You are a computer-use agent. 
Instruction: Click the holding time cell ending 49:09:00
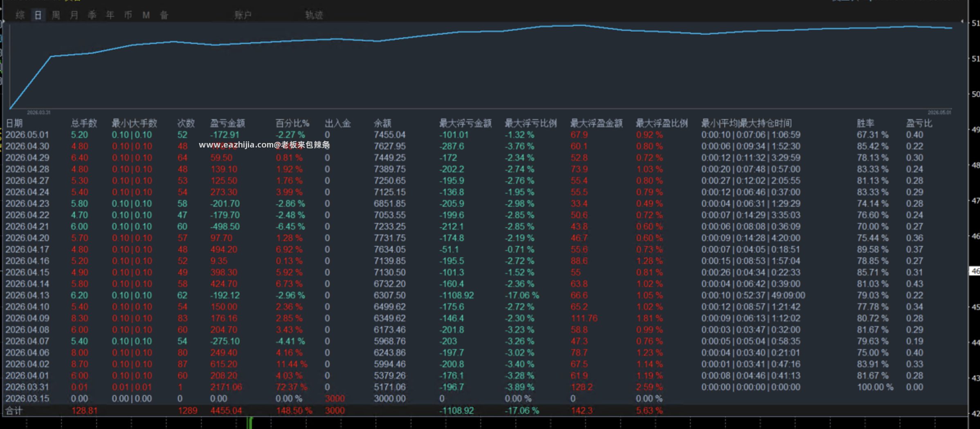753,295
